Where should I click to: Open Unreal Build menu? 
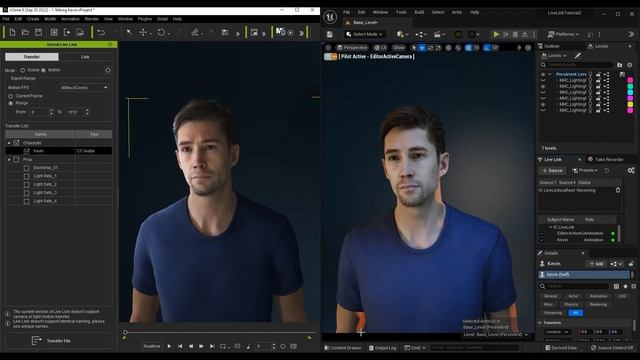[x=419, y=12]
